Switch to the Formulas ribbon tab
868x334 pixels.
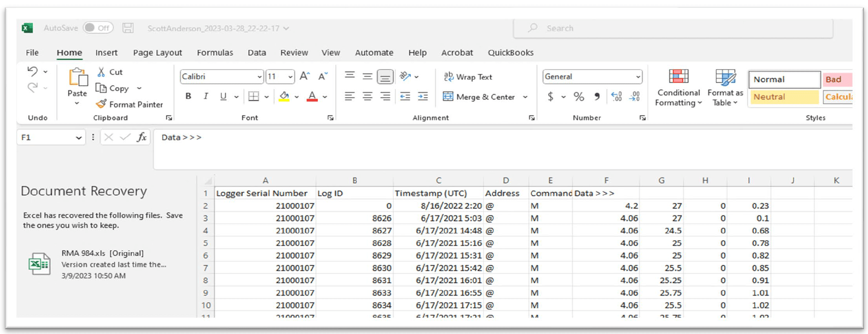tap(215, 53)
